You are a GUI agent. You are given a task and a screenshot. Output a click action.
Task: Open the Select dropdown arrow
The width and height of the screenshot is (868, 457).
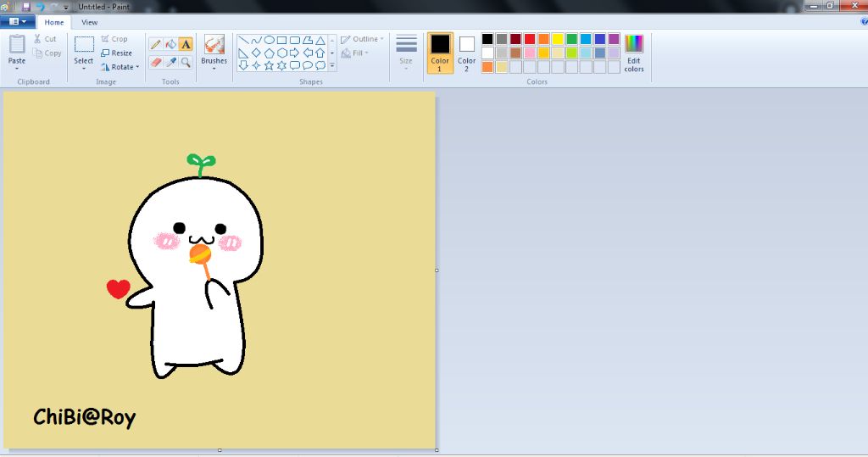click(84, 69)
